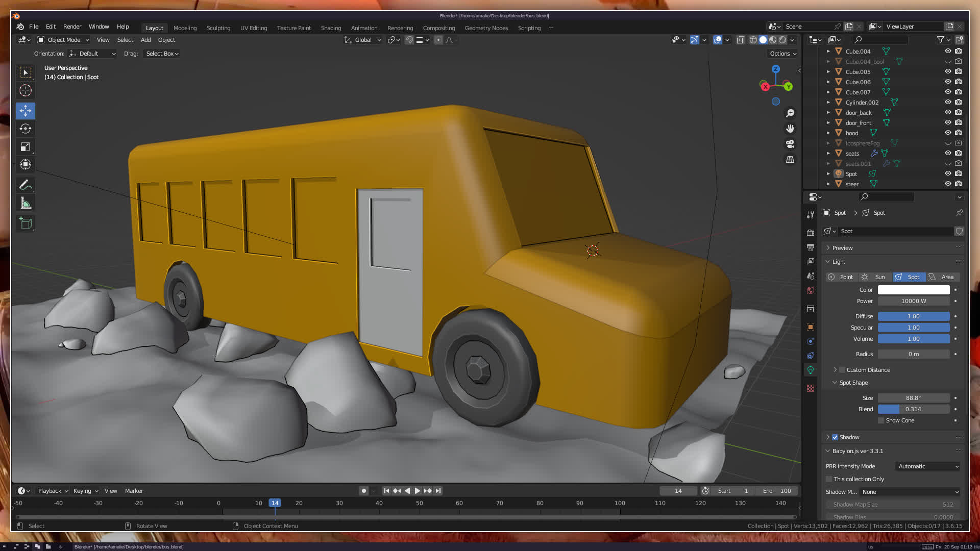
Task: Select the Scale tool
Action: [x=25, y=147]
